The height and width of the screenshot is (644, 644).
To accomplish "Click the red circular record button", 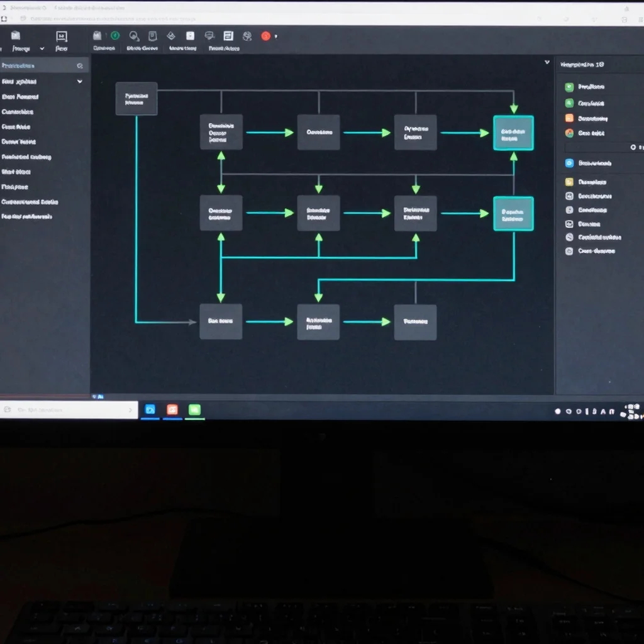I will tap(266, 36).
